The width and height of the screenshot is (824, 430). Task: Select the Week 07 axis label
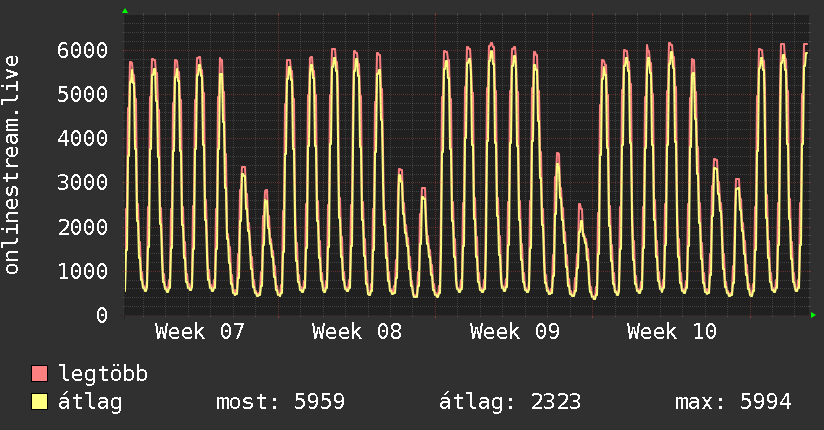tap(200, 332)
